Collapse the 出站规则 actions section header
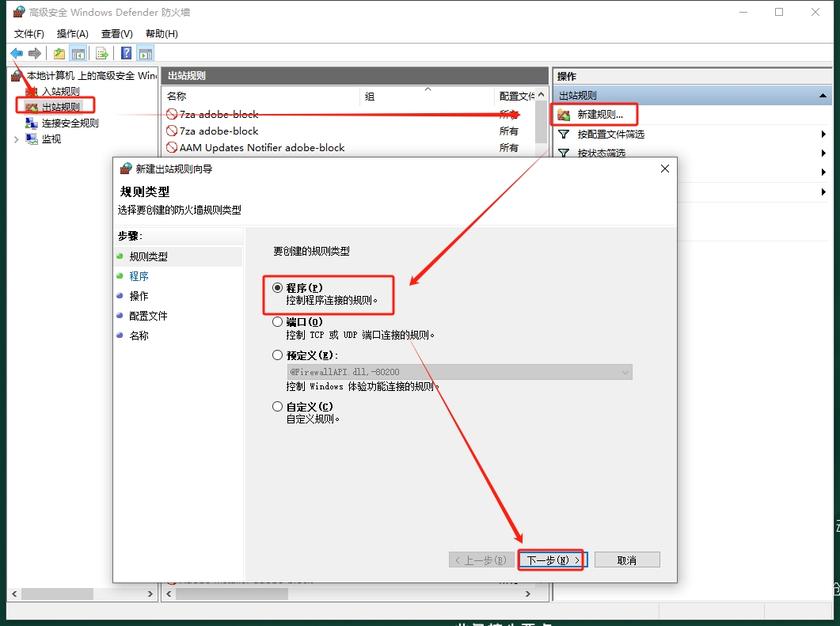Screen dimensions: 840x626 (x=823, y=96)
